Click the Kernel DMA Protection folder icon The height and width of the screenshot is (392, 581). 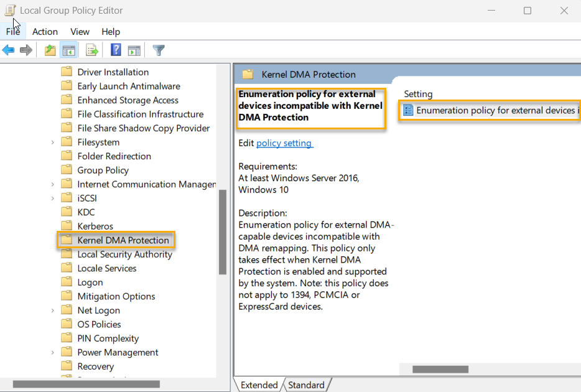67,240
